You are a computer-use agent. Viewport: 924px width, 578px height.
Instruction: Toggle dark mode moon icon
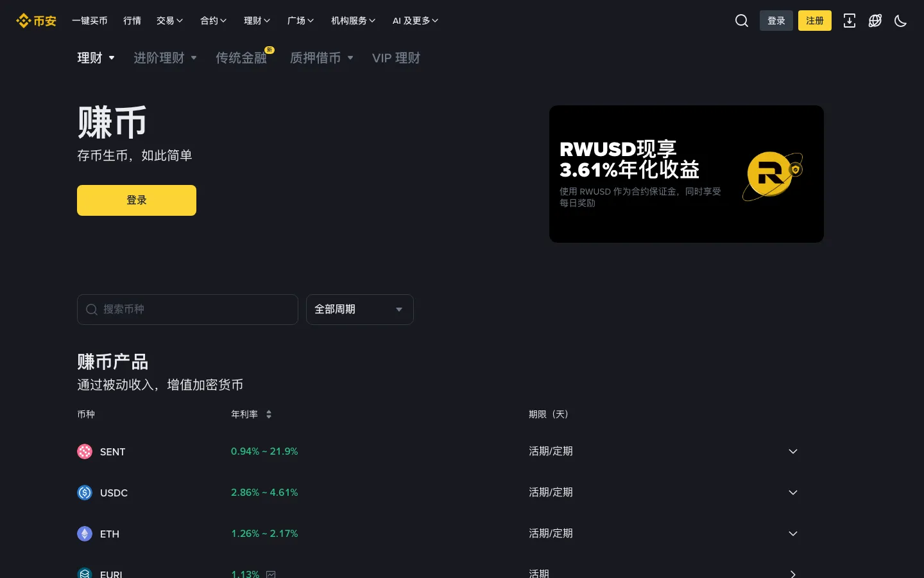[901, 21]
